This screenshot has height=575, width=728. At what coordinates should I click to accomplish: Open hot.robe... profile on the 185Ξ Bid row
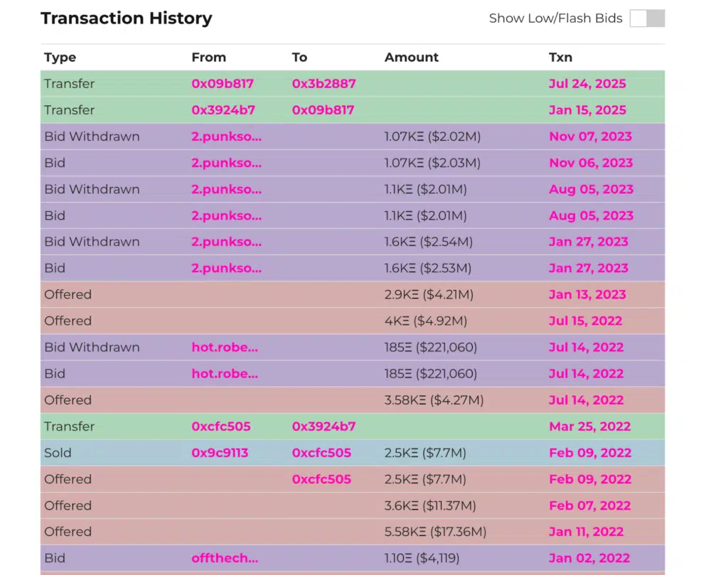pos(224,374)
